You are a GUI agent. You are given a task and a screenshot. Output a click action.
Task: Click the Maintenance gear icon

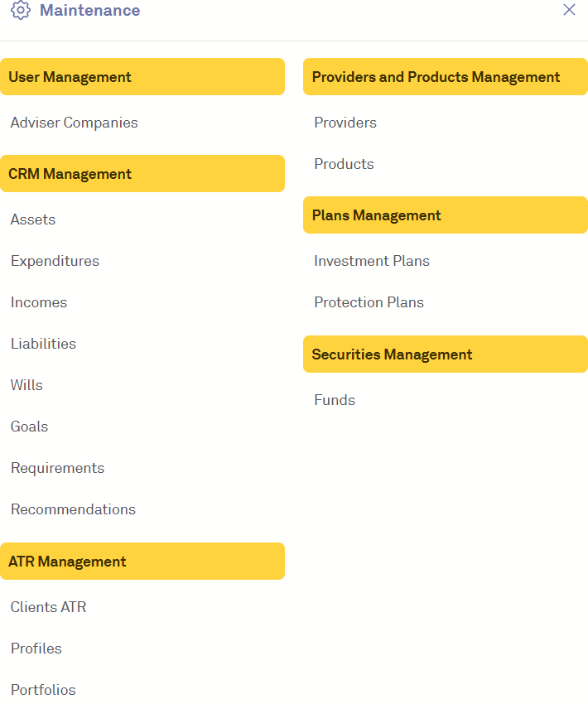(x=21, y=11)
